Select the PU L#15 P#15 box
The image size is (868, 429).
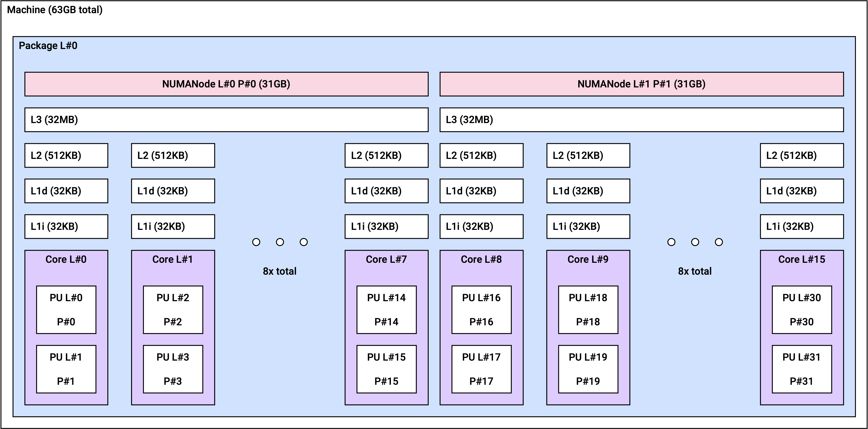[x=387, y=369]
